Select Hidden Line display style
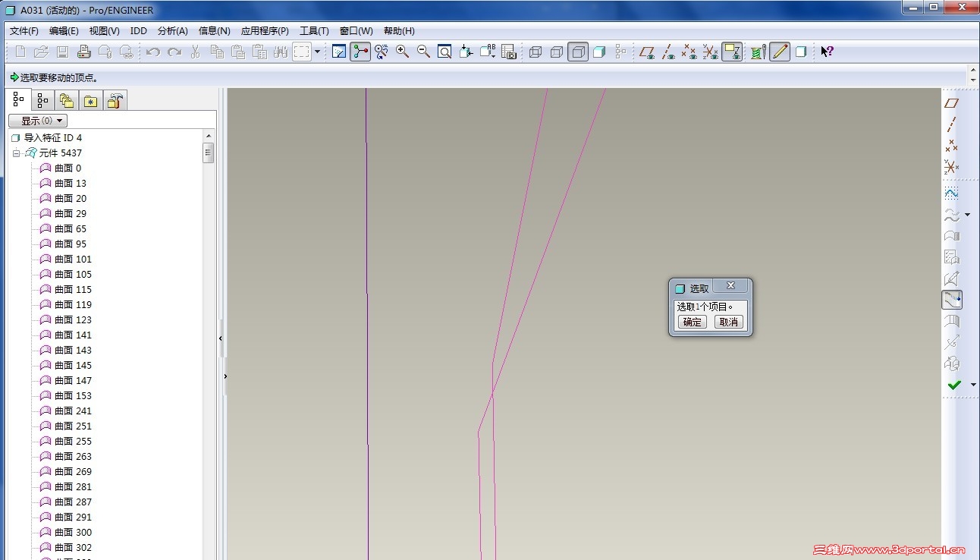 point(557,52)
